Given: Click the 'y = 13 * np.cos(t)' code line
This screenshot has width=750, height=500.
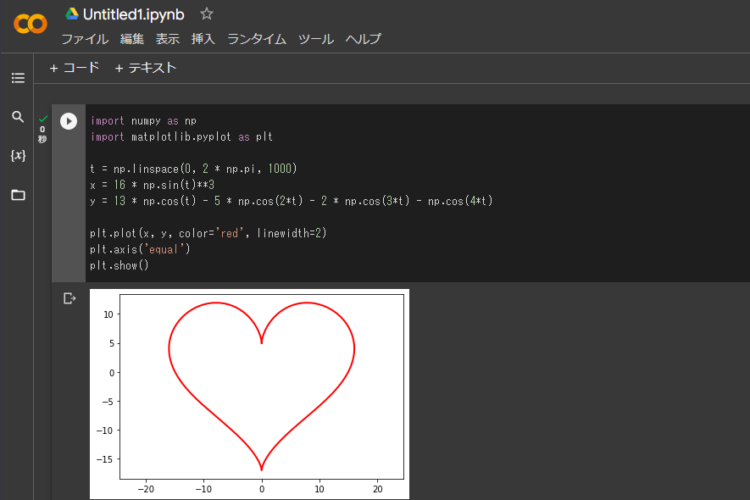Looking at the screenshot, I should [x=291, y=201].
